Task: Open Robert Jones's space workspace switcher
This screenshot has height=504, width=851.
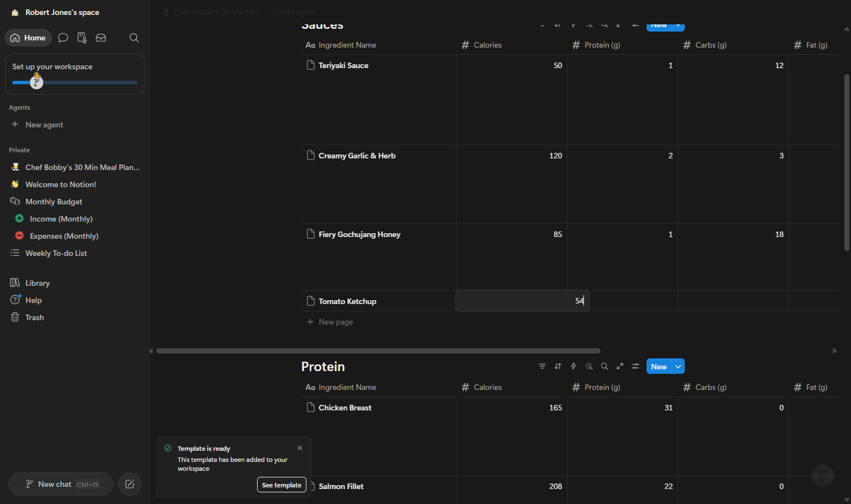Action: point(56,12)
